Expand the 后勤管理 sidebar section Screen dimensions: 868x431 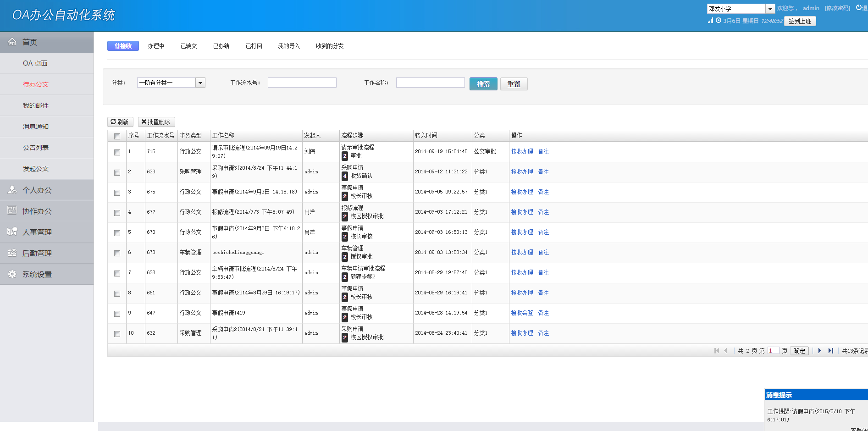pos(47,253)
